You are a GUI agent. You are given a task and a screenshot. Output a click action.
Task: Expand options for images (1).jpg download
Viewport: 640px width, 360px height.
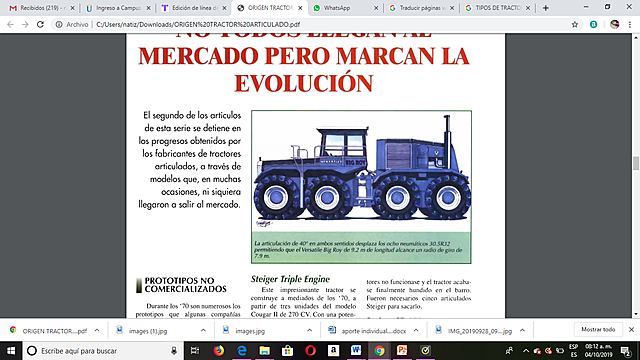(x=203, y=330)
